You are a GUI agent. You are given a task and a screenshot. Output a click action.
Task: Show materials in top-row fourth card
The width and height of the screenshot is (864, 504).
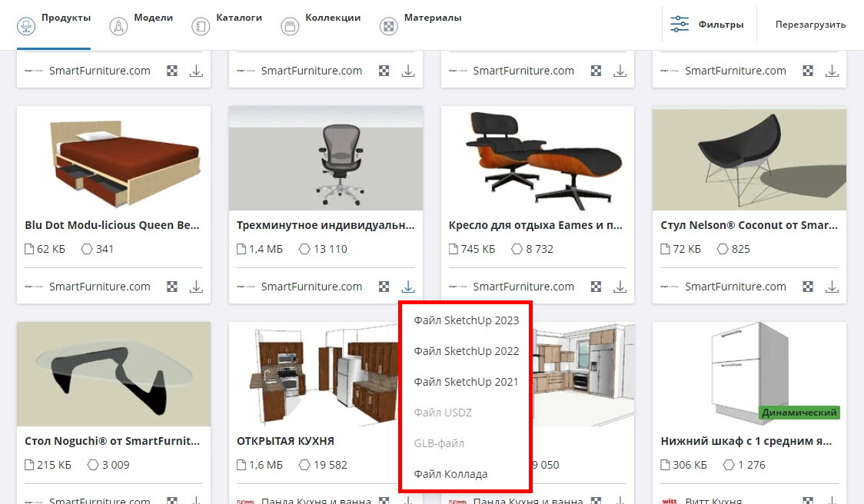808,71
